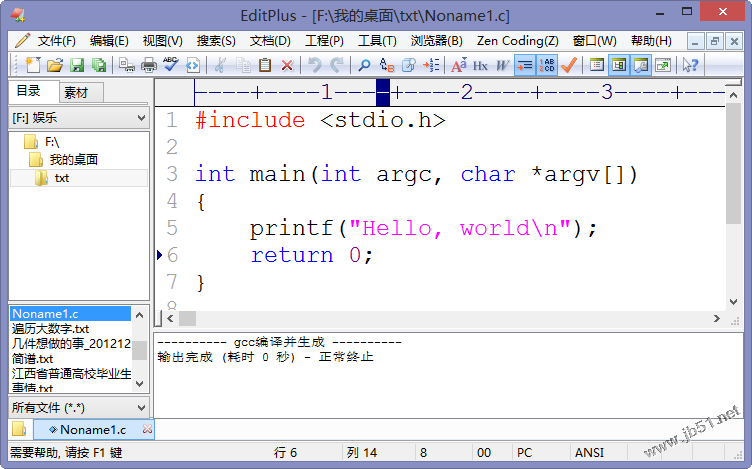This screenshot has width=752, height=469.
Task: Open the 搜索(S) menu
Action: point(216,41)
